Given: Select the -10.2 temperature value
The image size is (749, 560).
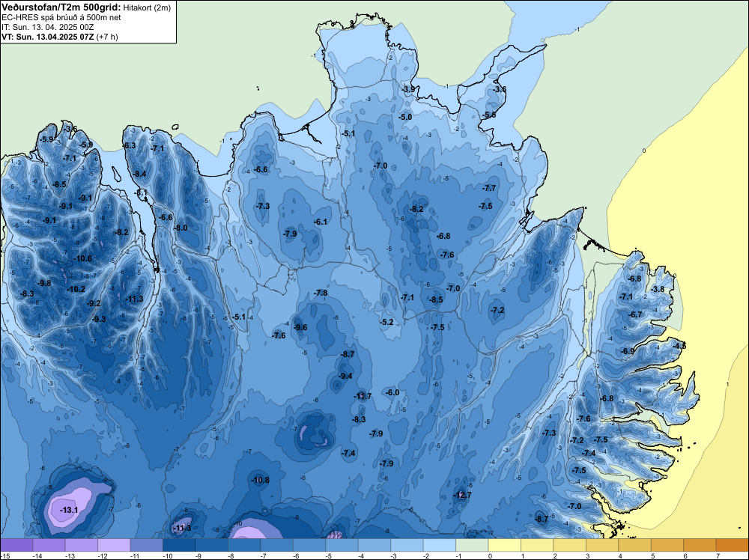Looking at the screenshot, I should pos(76,289).
